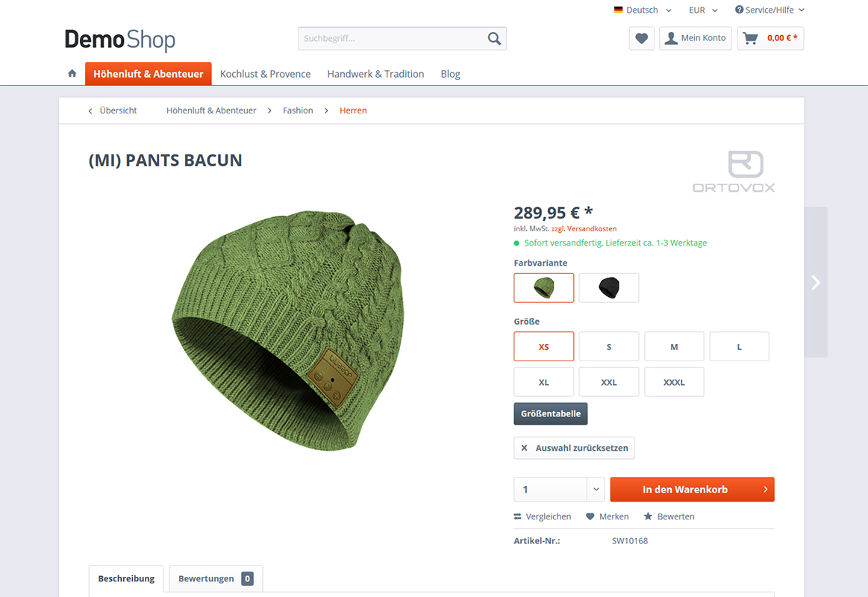Switch to the Bewertungen tab
This screenshot has height=597, width=868.
tap(216, 578)
